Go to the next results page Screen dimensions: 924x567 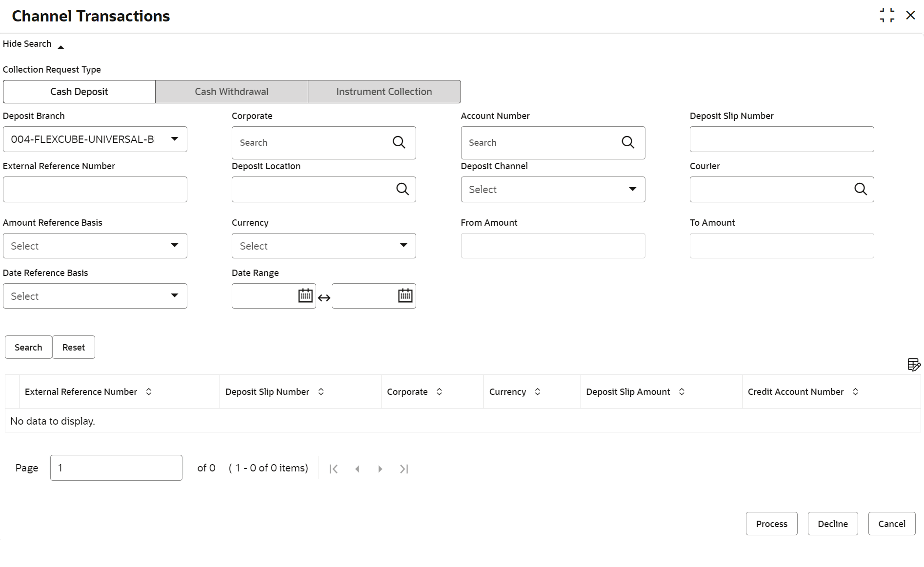tap(380, 469)
